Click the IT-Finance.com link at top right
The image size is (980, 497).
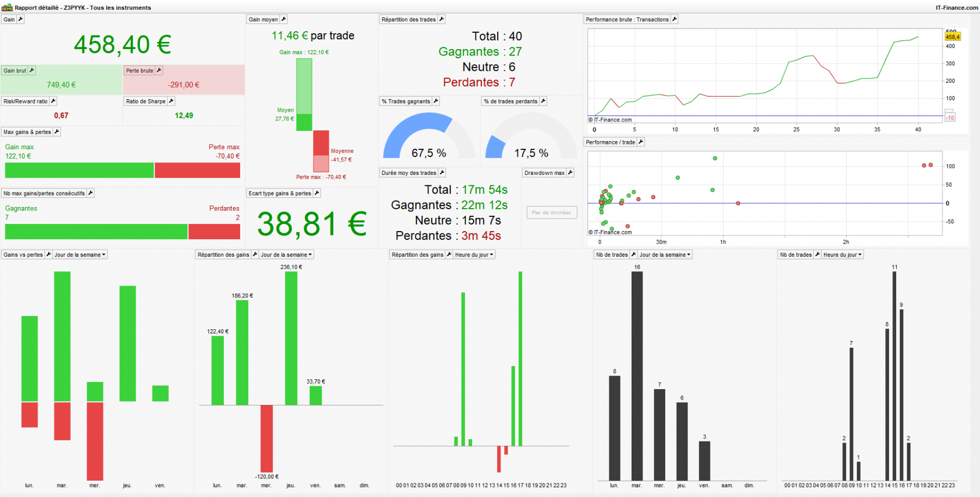[957, 8]
